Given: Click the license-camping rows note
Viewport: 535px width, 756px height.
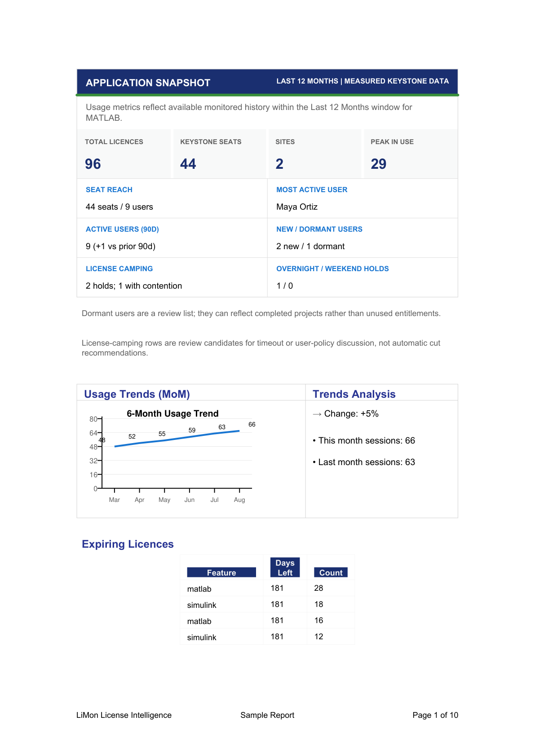Looking at the screenshot, I should click(261, 348).
